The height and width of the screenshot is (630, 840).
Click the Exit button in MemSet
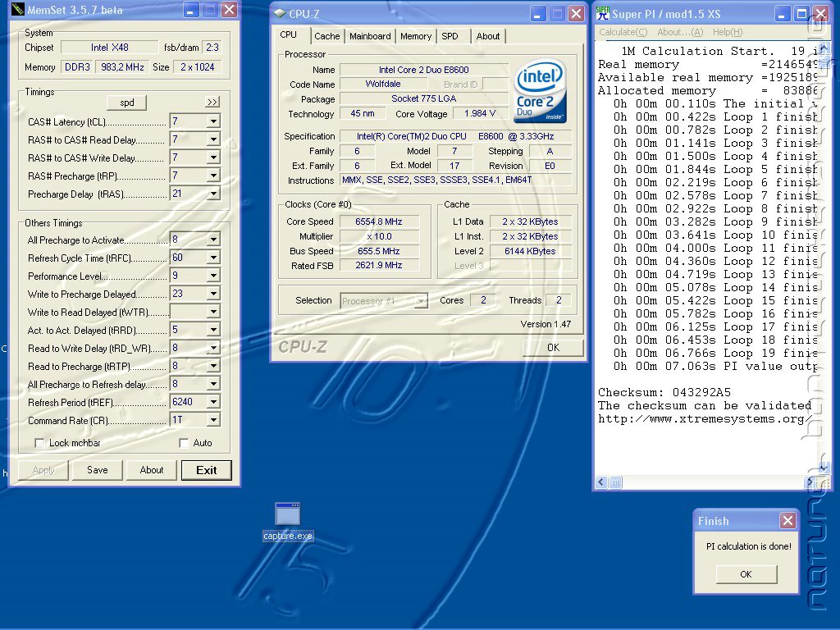coord(206,470)
